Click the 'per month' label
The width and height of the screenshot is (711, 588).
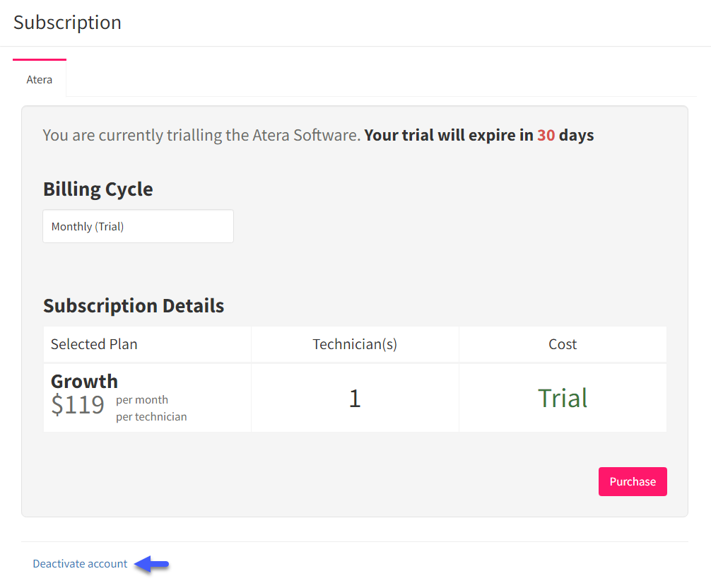142,400
